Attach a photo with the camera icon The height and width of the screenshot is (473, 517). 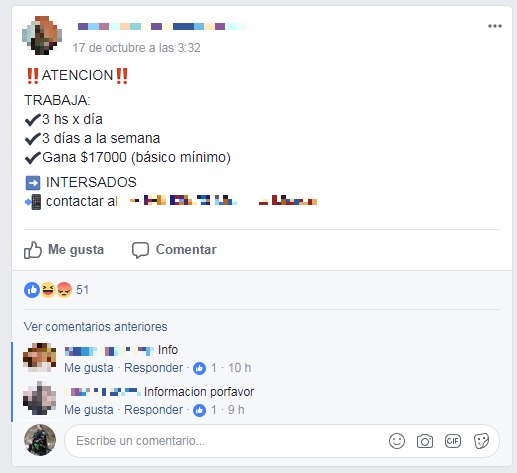tap(425, 441)
